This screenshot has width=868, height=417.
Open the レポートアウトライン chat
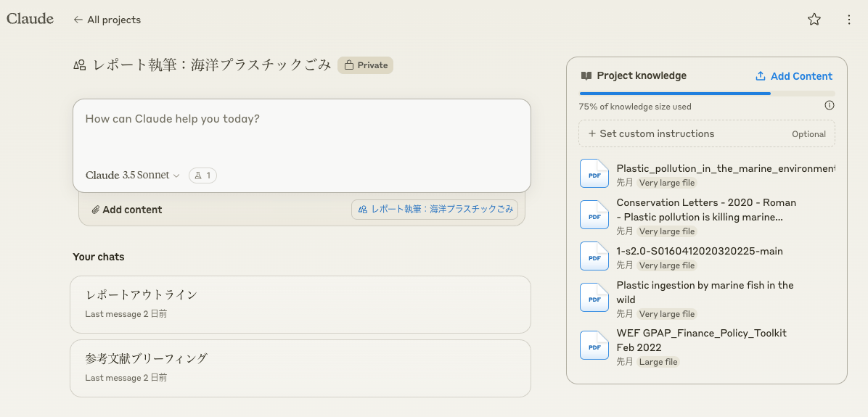tap(300, 304)
